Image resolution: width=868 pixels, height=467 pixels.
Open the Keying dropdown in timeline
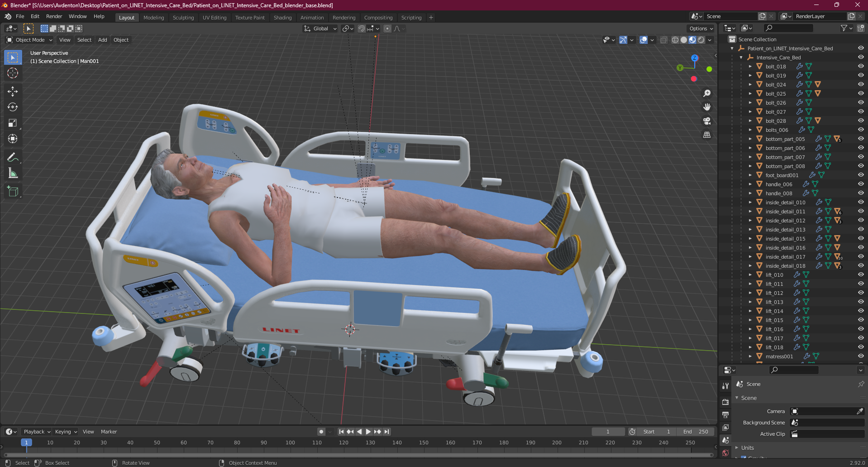click(66, 432)
